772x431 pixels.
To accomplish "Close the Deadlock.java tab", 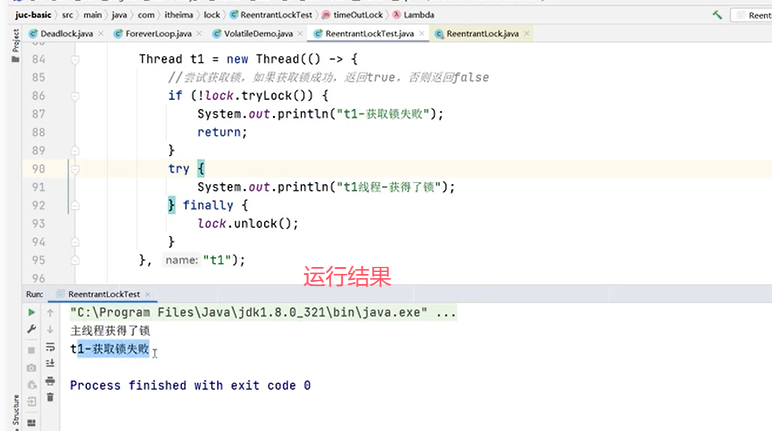I will coord(101,33).
